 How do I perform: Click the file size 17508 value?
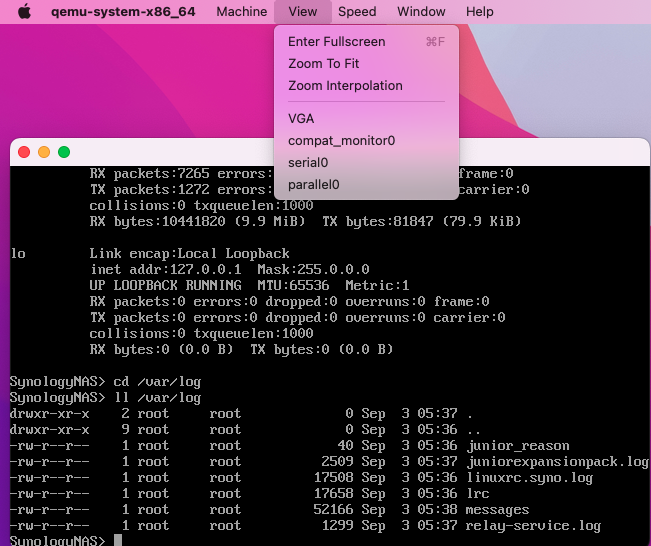point(333,477)
